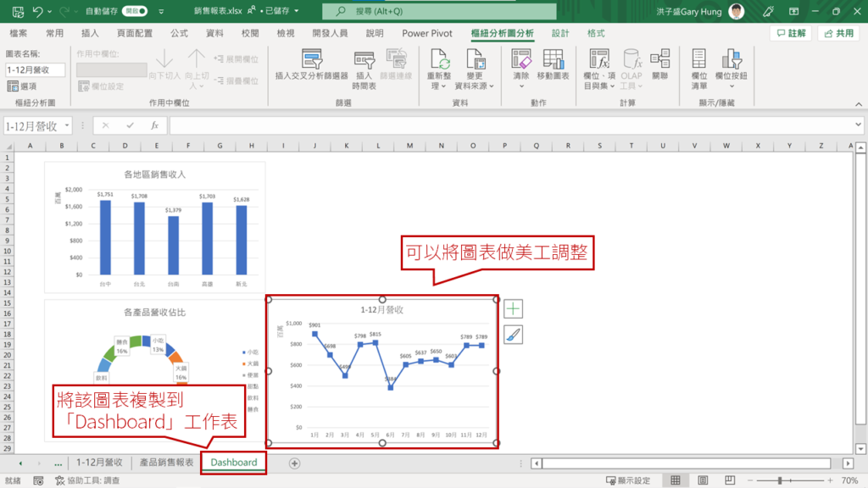
Task: Click the ribbon display options icon
Action: coord(793,11)
